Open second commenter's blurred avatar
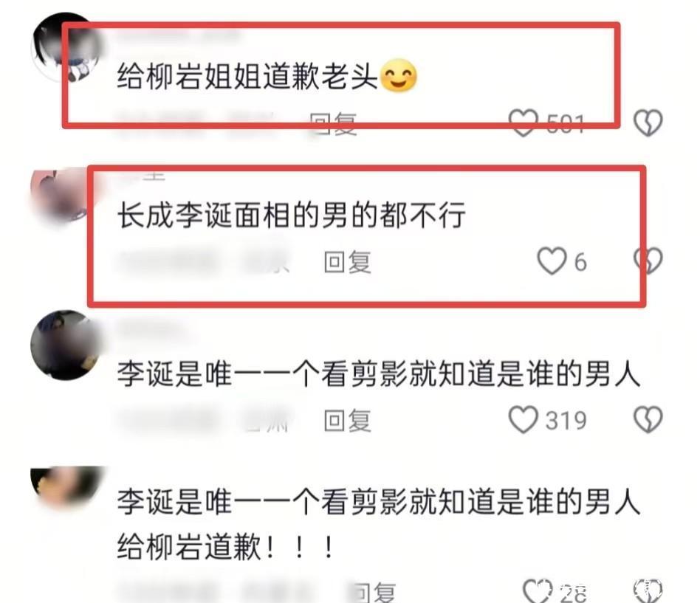 coord(66,196)
